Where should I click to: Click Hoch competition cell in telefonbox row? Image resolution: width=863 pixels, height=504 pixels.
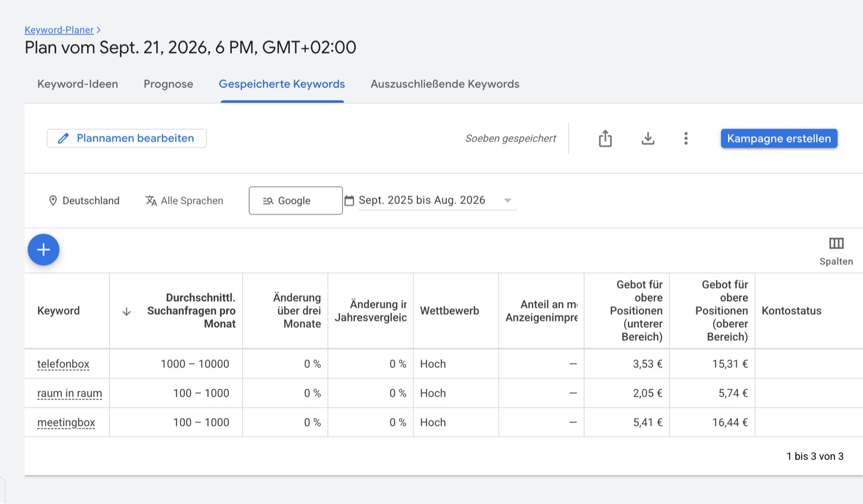pos(433,364)
